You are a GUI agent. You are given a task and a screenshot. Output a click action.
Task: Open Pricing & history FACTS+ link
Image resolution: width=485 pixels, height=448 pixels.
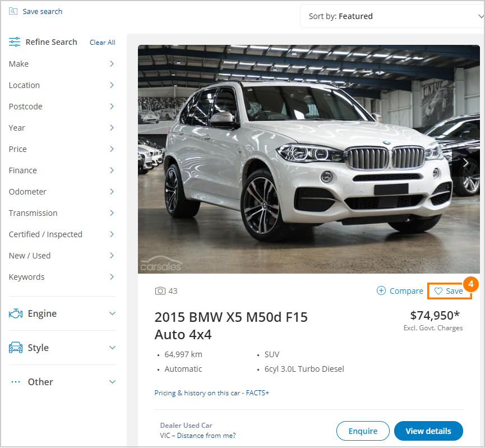[211, 393]
